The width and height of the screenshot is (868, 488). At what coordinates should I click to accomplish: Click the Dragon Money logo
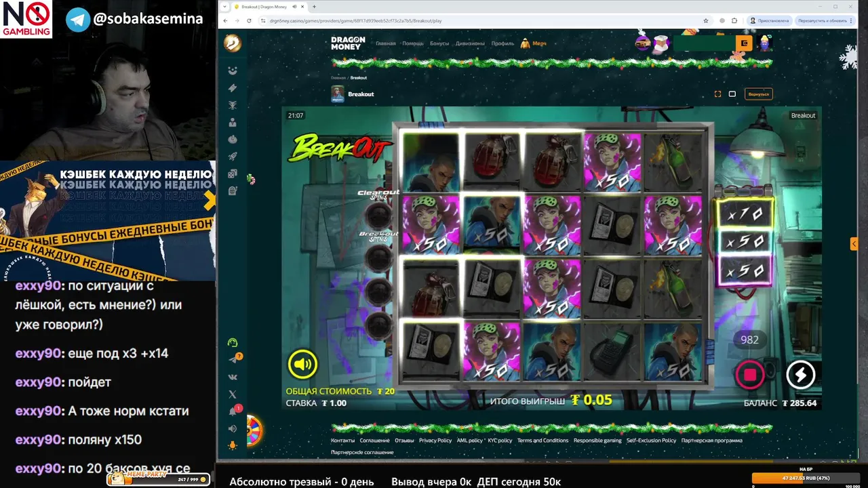(348, 43)
